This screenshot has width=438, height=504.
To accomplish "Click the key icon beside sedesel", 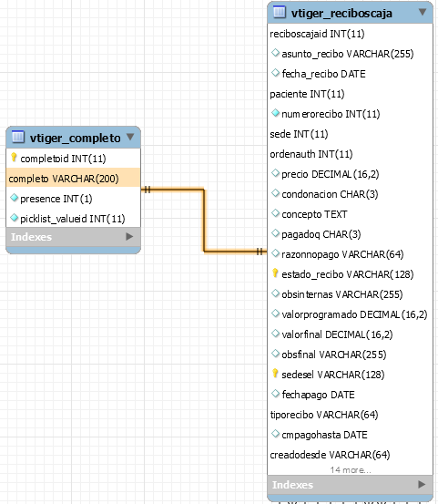I will (275, 374).
